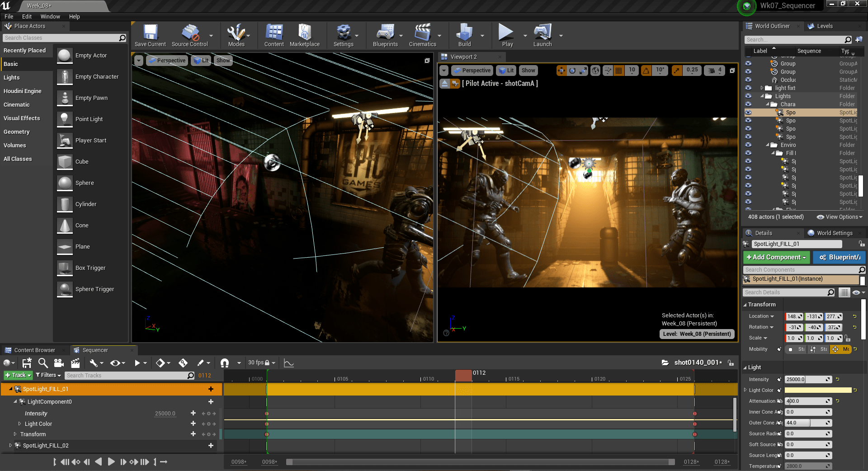
Task: Open the Light Color swatch
Action: 818,390
